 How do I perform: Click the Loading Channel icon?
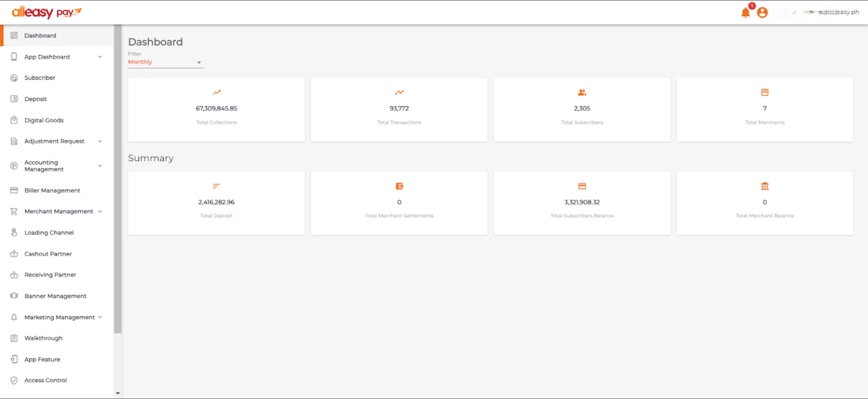pos(12,232)
